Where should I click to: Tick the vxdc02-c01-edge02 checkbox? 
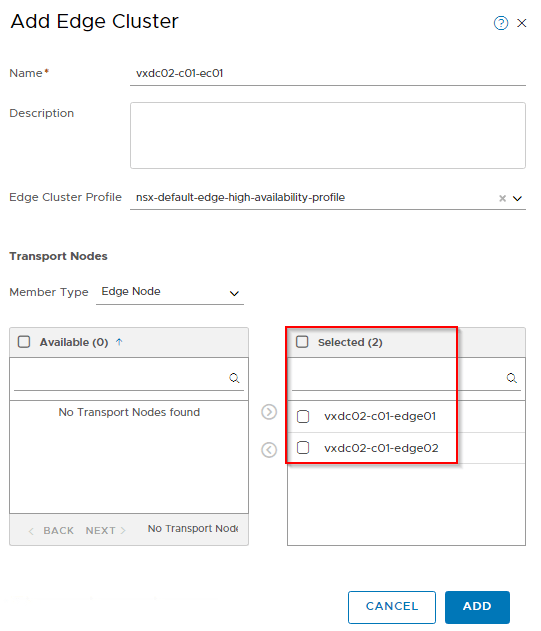click(x=303, y=447)
